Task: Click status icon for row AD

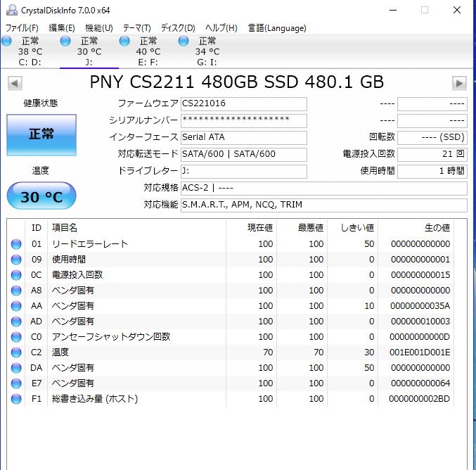Action: point(16,322)
